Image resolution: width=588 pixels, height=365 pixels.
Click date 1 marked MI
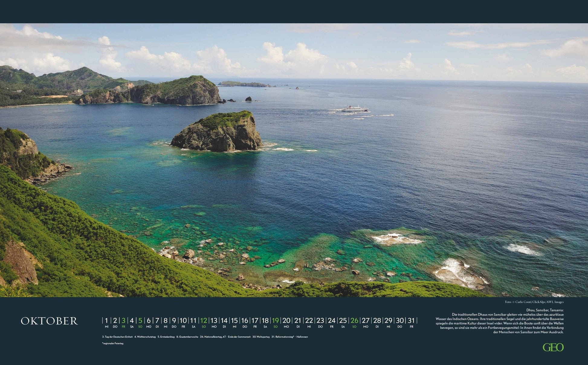[x=106, y=321]
